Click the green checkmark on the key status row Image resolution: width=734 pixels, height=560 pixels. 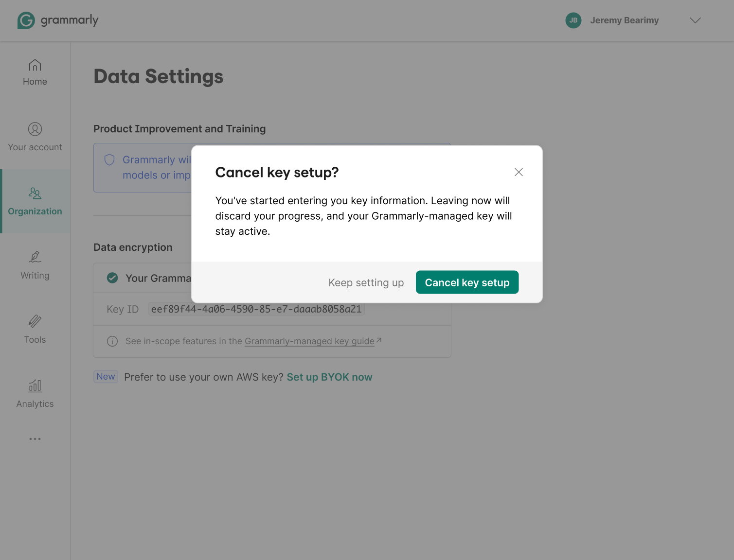112,278
